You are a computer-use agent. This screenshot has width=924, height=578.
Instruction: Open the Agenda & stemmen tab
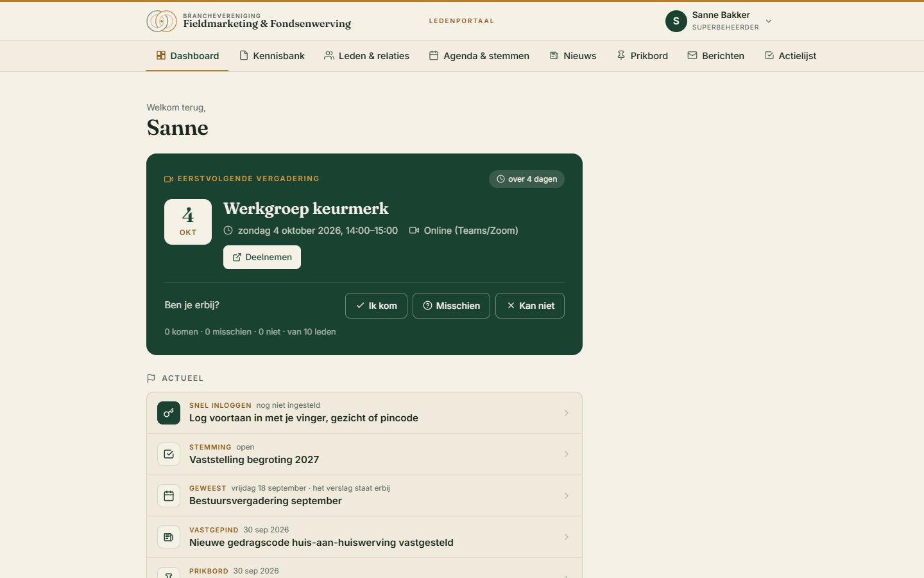pos(479,56)
